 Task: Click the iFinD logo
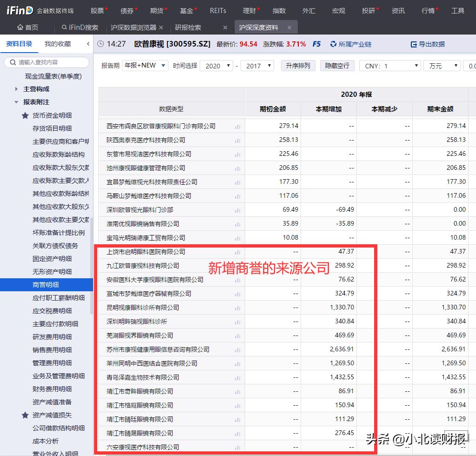point(19,10)
